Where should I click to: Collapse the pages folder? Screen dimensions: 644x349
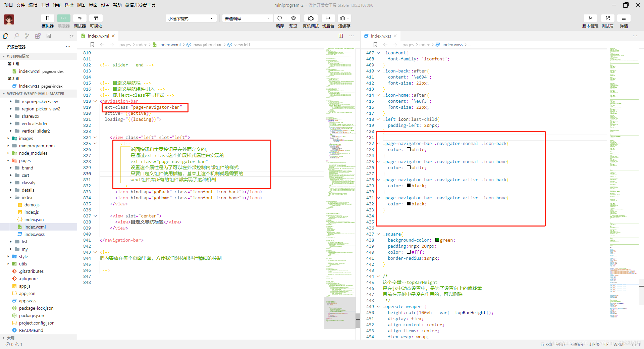(x=8, y=160)
